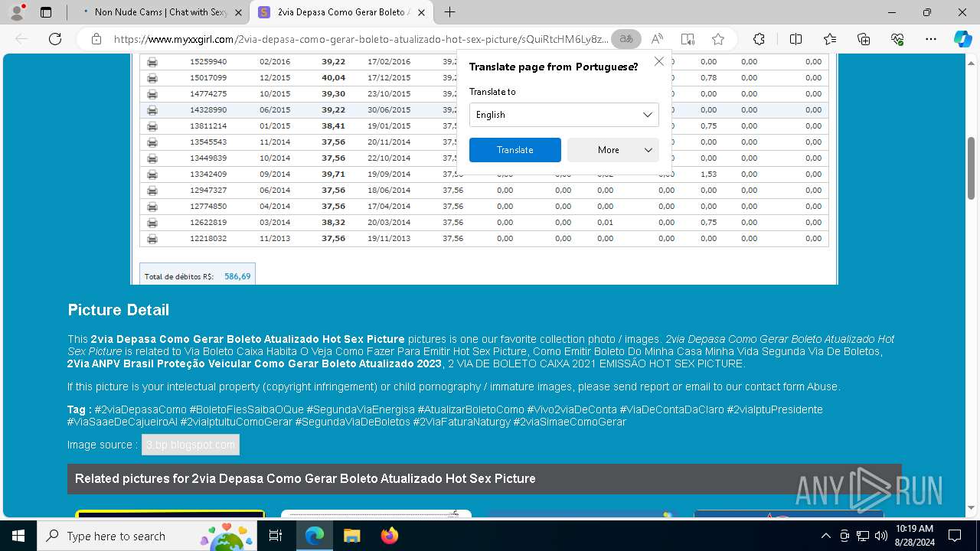Open the browser profile icon
Image resolution: width=980 pixels, height=551 pixels.
point(17,12)
